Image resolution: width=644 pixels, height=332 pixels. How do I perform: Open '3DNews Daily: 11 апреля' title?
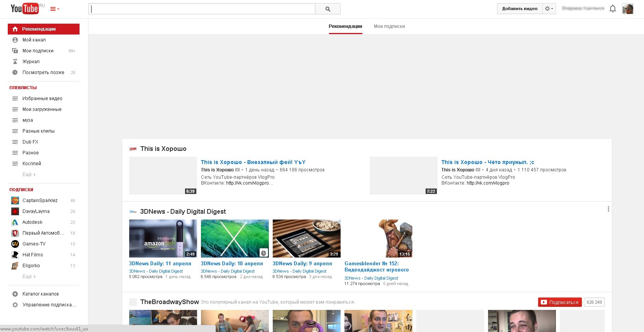point(160,263)
